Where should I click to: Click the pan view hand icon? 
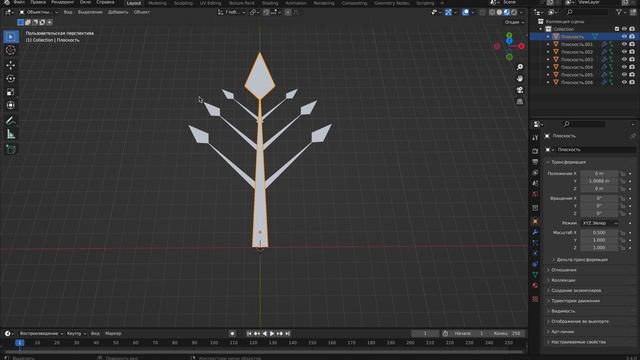[520, 78]
